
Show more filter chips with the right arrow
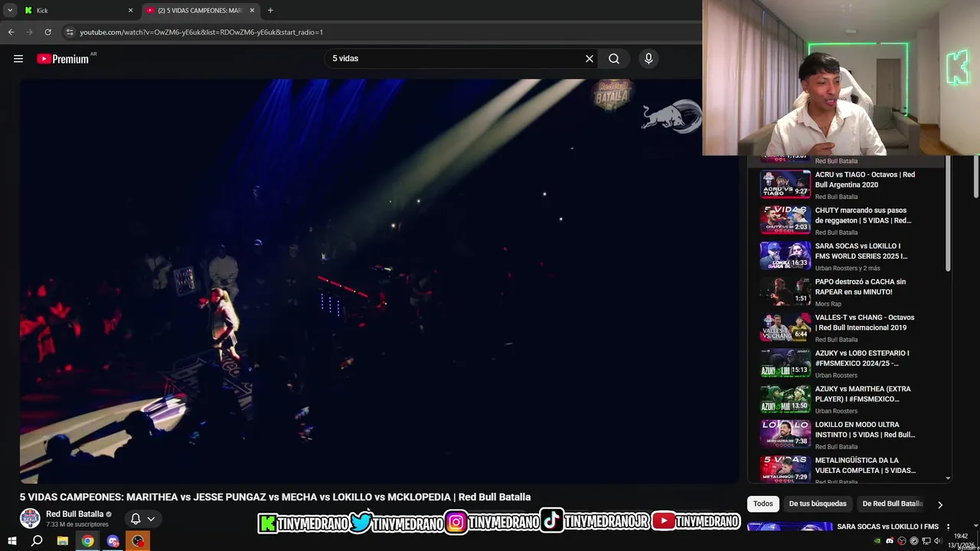tap(939, 504)
